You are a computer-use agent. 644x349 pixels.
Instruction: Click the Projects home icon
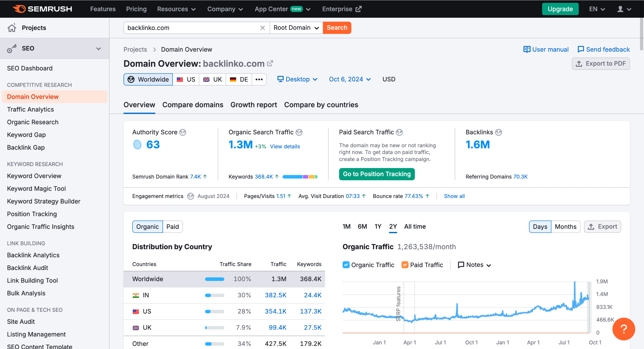pos(12,28)
